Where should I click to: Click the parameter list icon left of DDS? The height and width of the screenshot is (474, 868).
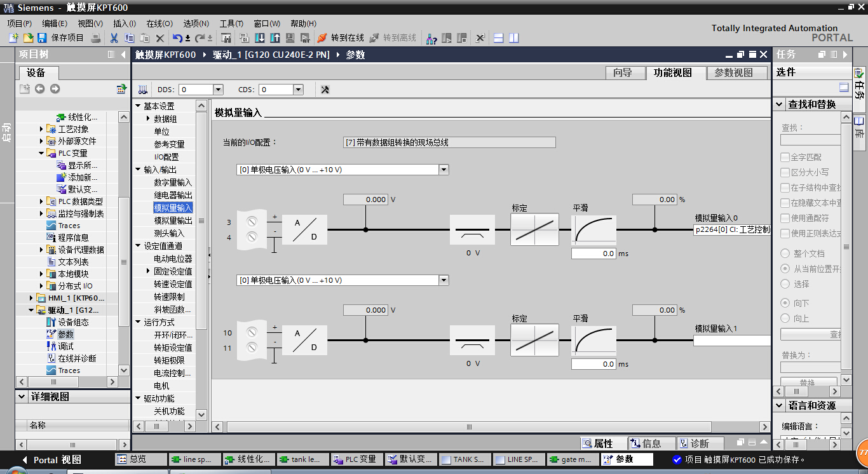142,90
